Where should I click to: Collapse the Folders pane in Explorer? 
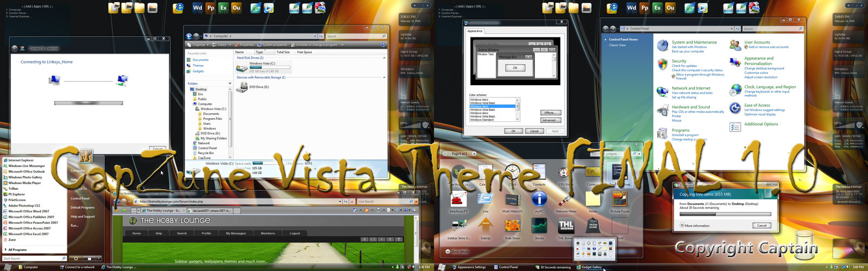click(230, 83)
